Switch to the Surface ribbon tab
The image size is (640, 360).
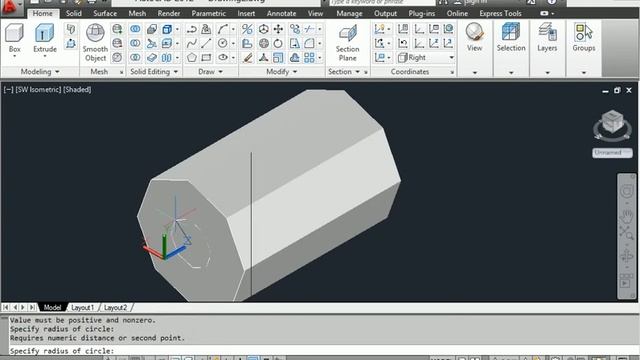click(x=105, y=13)
